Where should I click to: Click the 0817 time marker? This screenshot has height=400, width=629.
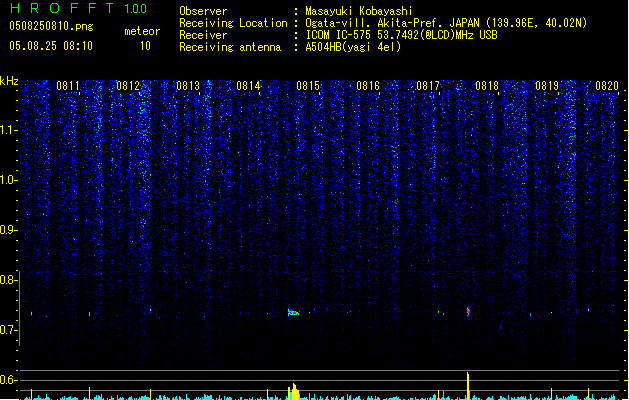click(x=428, y=86)
